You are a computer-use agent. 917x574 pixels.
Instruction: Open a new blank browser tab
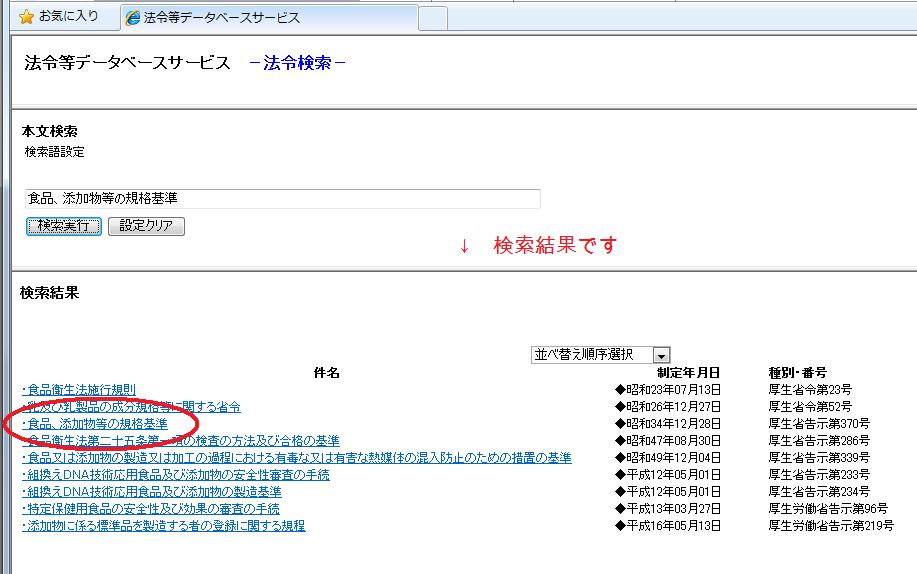pyautogui.click(x=432, y=18)
